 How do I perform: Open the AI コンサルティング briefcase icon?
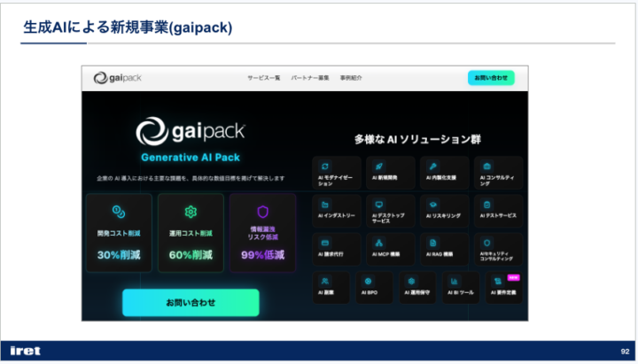[487, 166]
